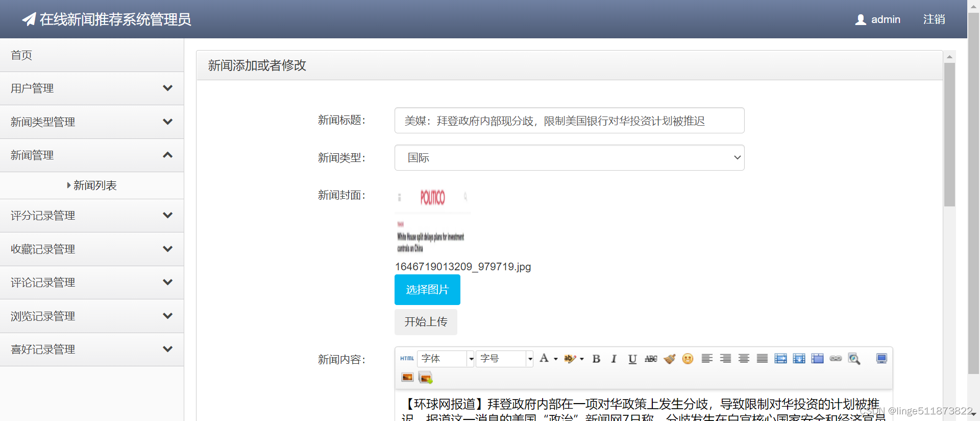Screen dimensions: 980x421
Task: Open the 新闻类型 dropdown showing 国际
Action: coord(569,157)
